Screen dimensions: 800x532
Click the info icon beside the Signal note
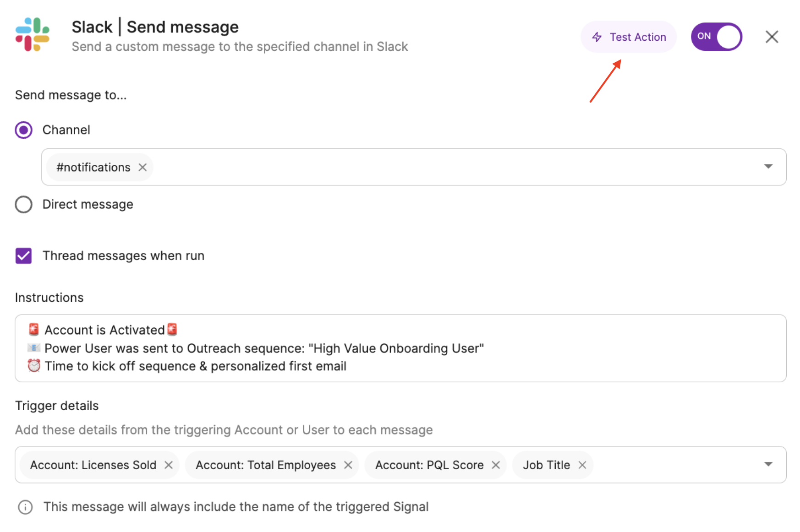click(25, 507)
